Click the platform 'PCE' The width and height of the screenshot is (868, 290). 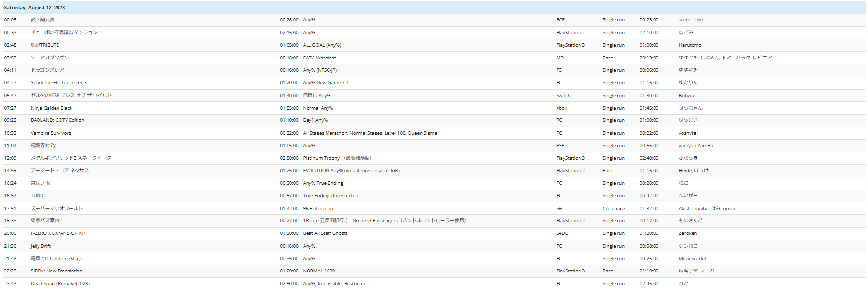(x=560, y=20)
